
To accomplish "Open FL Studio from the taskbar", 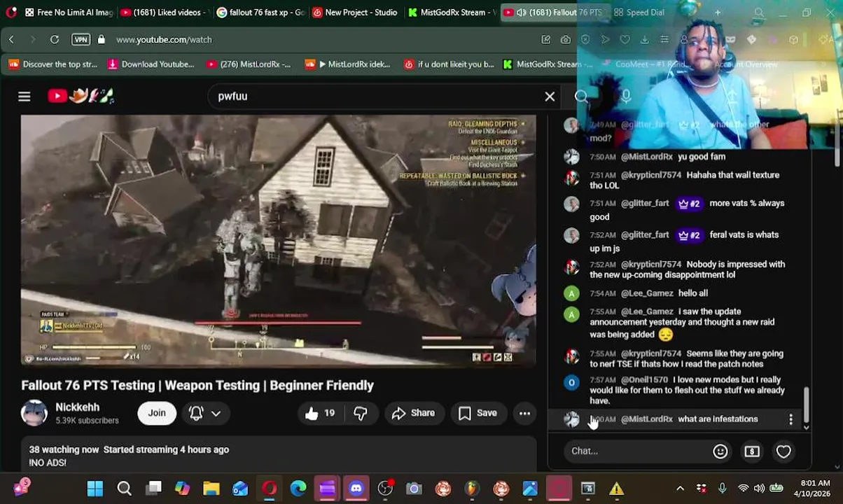I will pyautogui.click(x=472, y=489).
